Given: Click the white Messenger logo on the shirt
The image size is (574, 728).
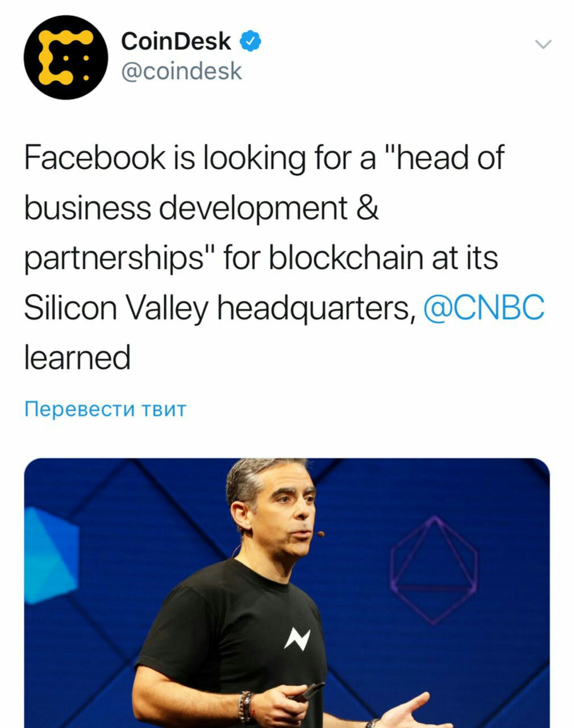Looking at the screenshot, I should click(297, 639).
